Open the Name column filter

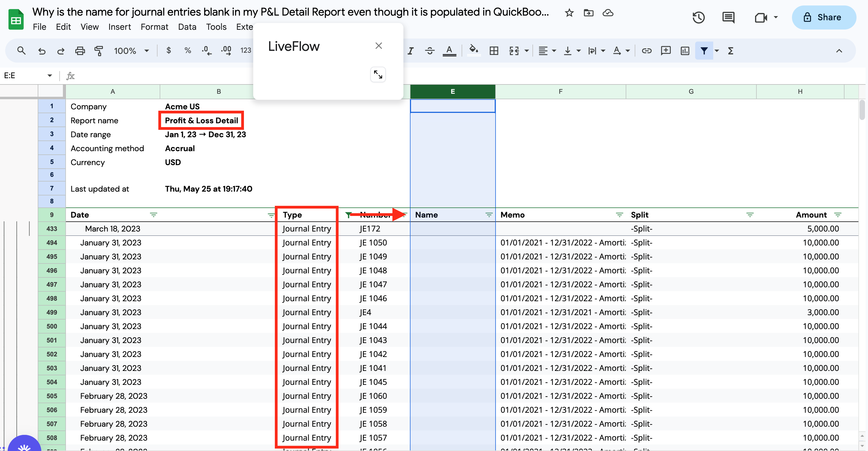coord(489,215)
